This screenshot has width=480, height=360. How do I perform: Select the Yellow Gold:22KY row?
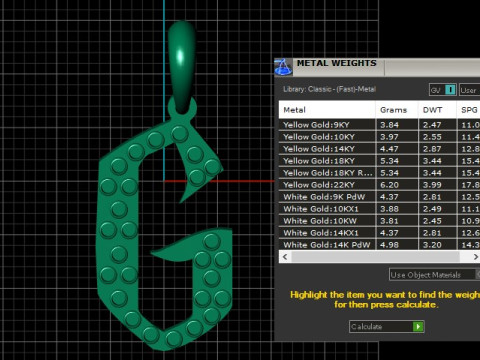coord(379,185)
